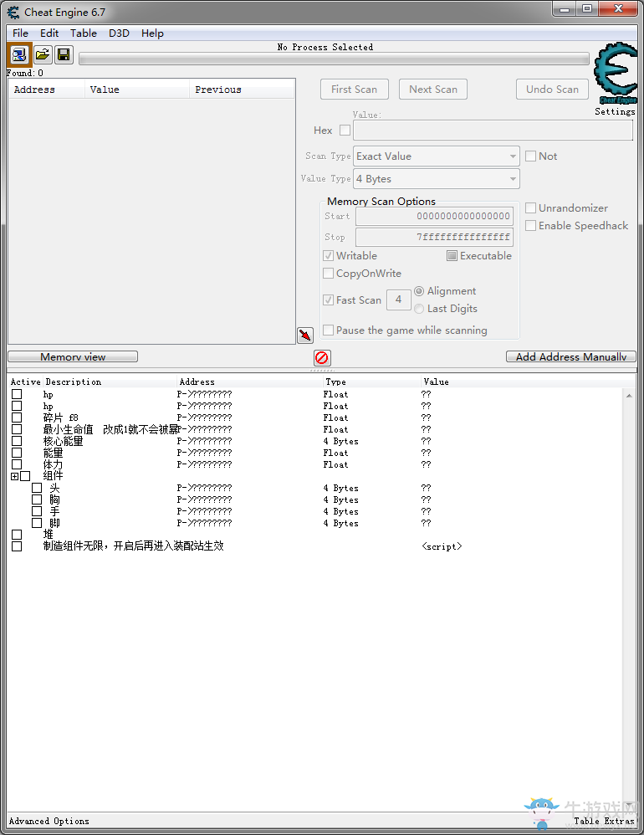Activate the 组件 group checkbox
Screen dimensions: 644x835
click(x=25, y=476)
